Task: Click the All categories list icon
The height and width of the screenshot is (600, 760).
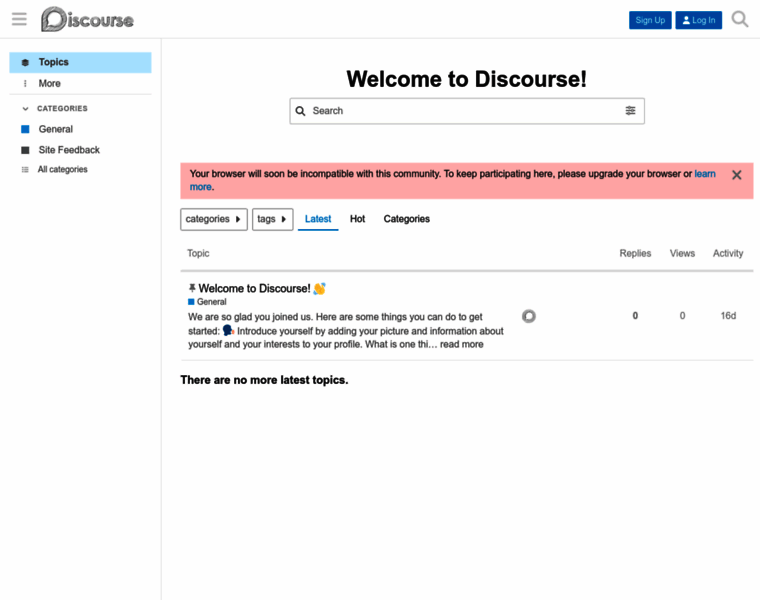Action: click(25, 170)
